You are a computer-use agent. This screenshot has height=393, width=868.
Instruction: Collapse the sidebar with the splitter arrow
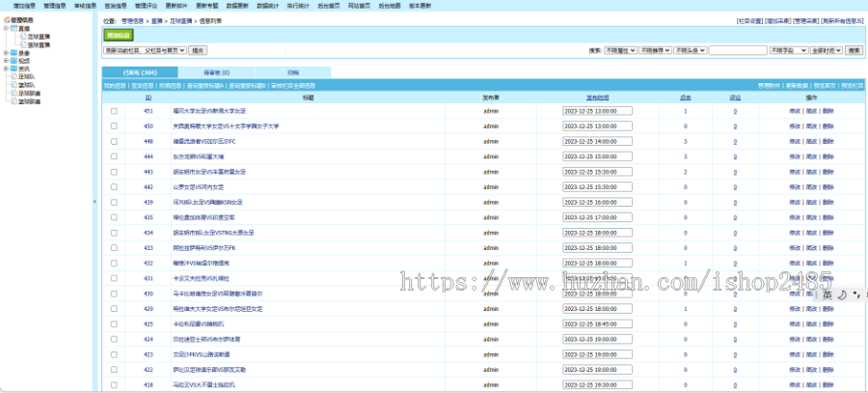coord(95,202)
